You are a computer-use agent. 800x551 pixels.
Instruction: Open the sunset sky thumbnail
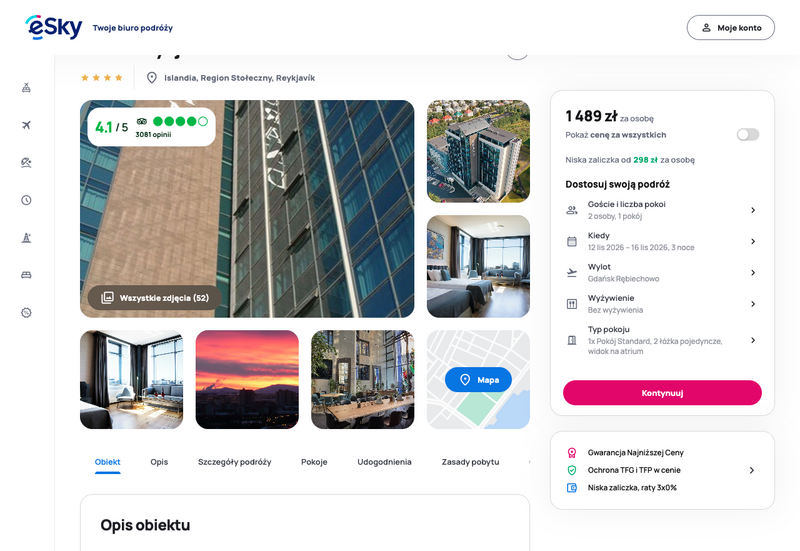[x=247, y=380]
